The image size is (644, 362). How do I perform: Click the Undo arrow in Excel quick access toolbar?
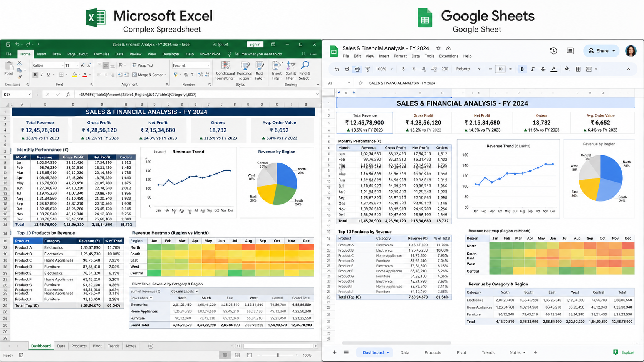(17, 44)
